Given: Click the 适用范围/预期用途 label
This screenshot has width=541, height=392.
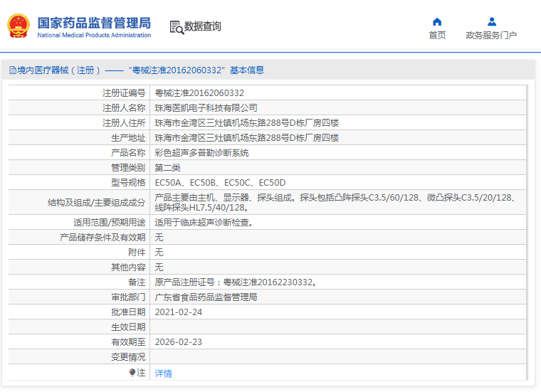Looking at the screenshot, I should (x=110, y=223).
